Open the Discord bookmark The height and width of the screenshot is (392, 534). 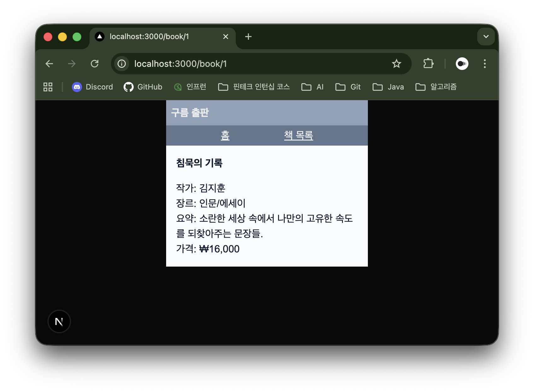pos(92,87)
